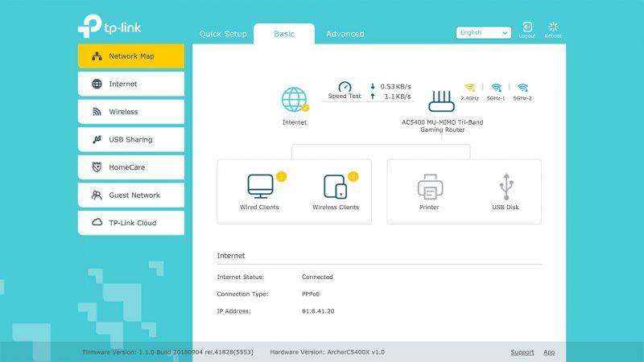Go to Wireless settings in sidebar
644x362 pixels.
pos(131,112)
